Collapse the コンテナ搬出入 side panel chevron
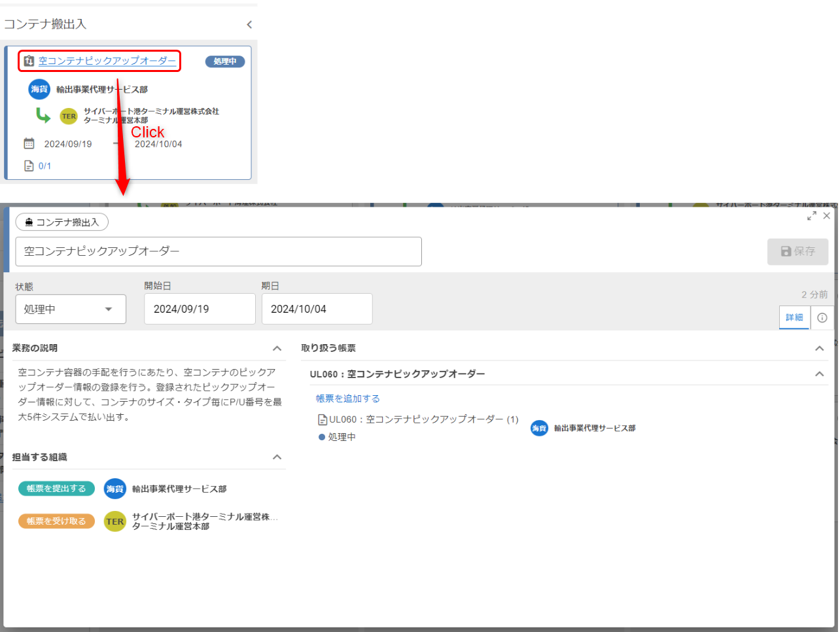 tap(249, 25)
